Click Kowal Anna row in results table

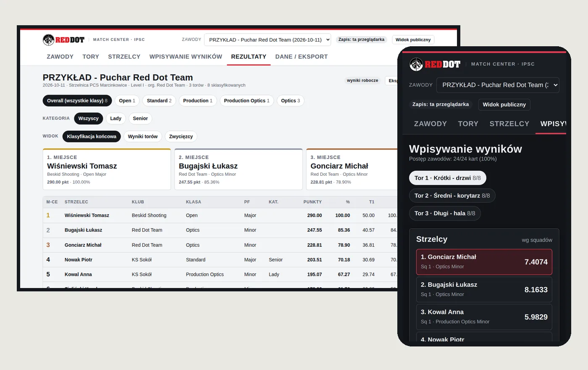pyautogui.click(x=220, y=275)
